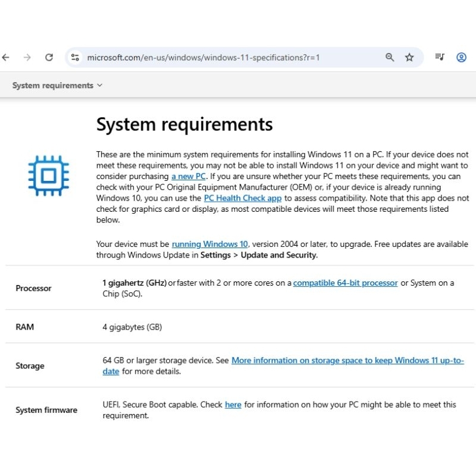The height and width of the screenshot is (476, 476).
Task: Select the RAM row label
Action: click(24, 327)
